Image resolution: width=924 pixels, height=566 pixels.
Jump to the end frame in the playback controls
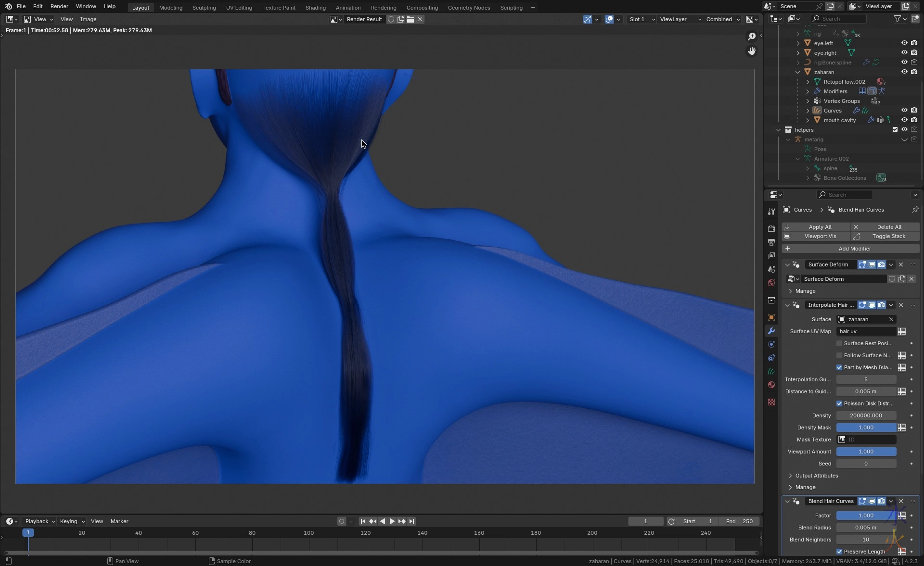pyautogui.click(x=411, y=521)
